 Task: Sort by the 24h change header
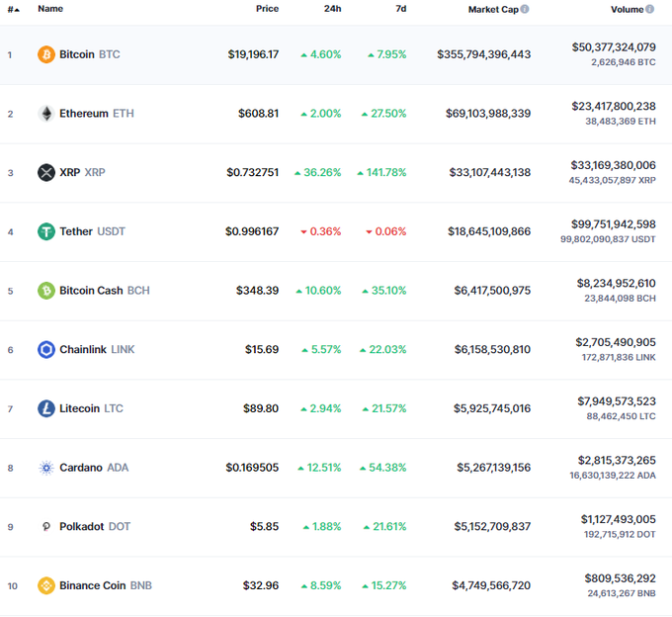pos(333,9)
